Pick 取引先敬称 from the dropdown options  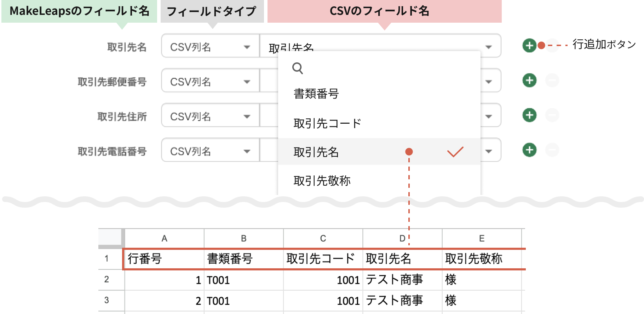(322, 181)
